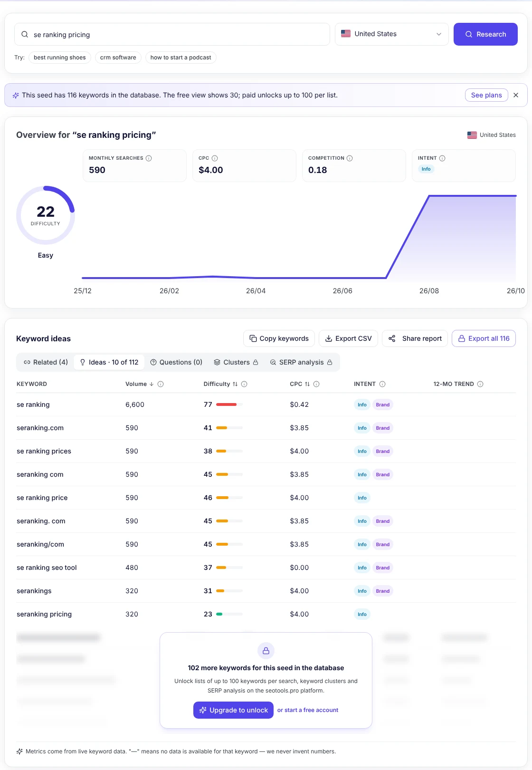Open the locked SERP analysis tab
Viewport: 532px width, 770px height.
click(301, 362)
